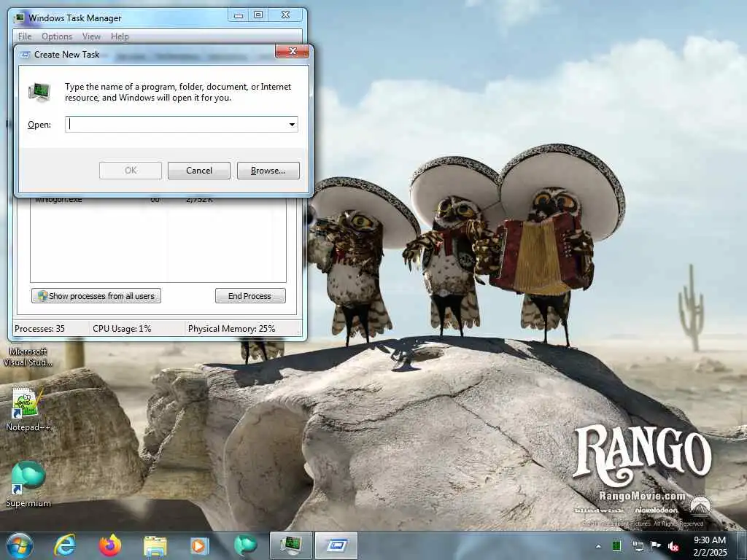Select the Microsoft Visual Studio desktop shortcut
The image size is (747, 560).
(28, 356)
